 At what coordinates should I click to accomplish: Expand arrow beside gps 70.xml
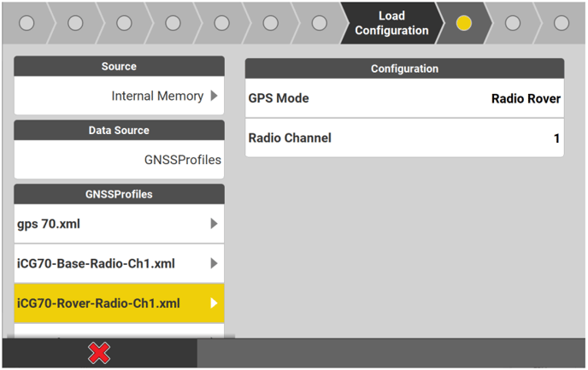tap(214, 224)
